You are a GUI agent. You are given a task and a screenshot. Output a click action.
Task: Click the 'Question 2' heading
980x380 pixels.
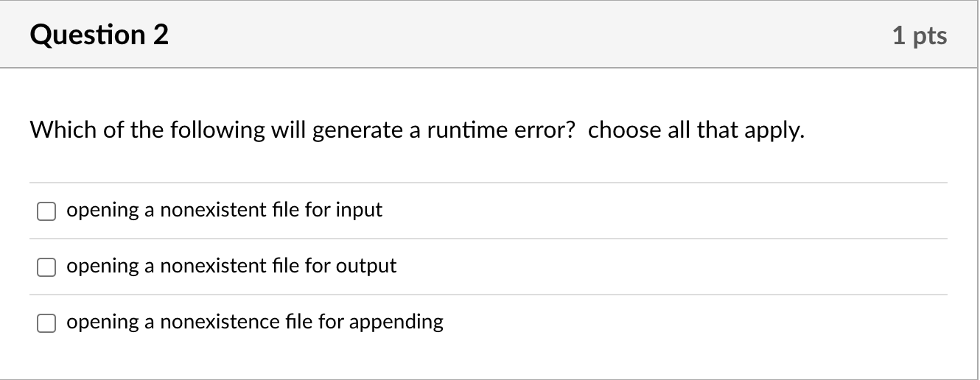point(99,35)
